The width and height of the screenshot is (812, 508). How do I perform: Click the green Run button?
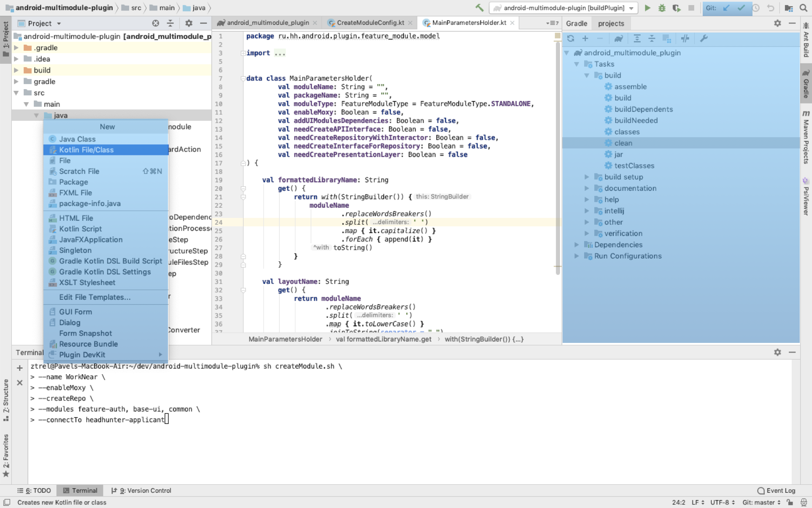coord(647,8)
